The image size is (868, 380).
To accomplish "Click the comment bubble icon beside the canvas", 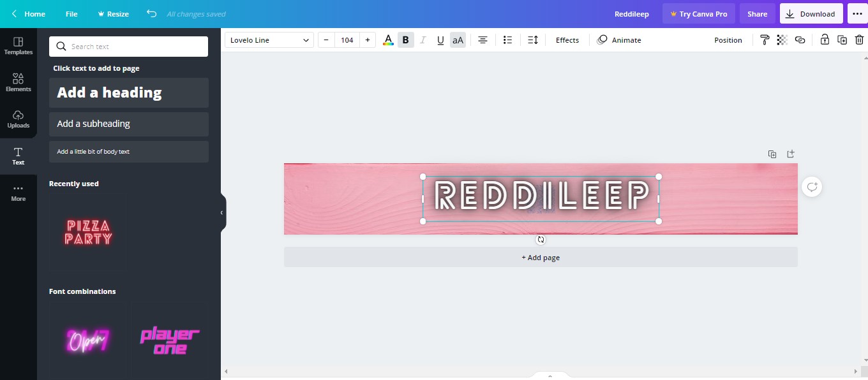I will coord(812,187).
